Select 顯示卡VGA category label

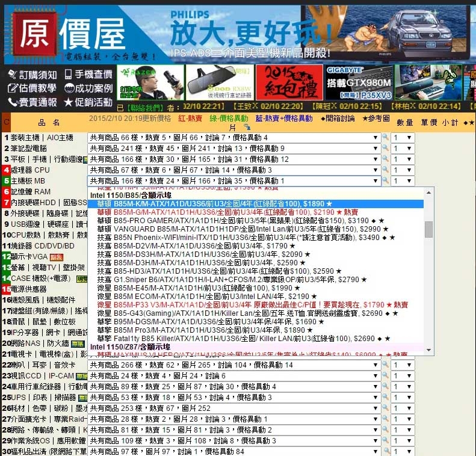29,257
